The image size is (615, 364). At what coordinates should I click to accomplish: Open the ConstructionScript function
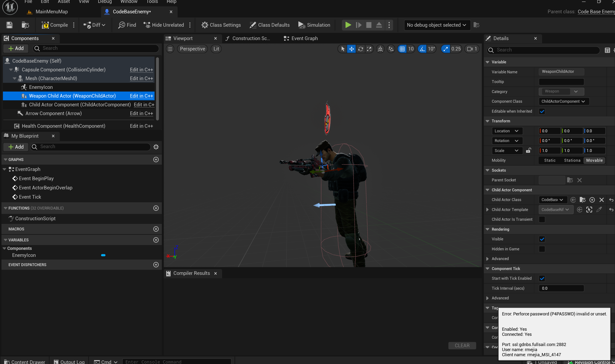(x=35, y=219)
